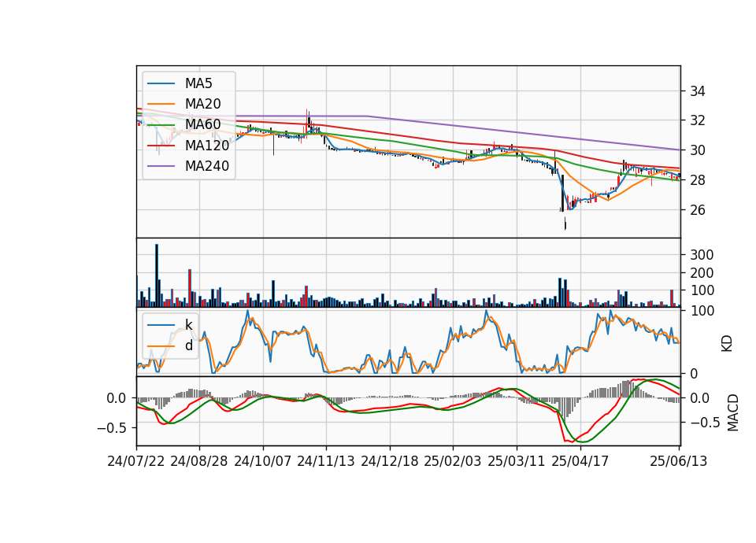Click the MA240 legend label

(x=207, y=166)
